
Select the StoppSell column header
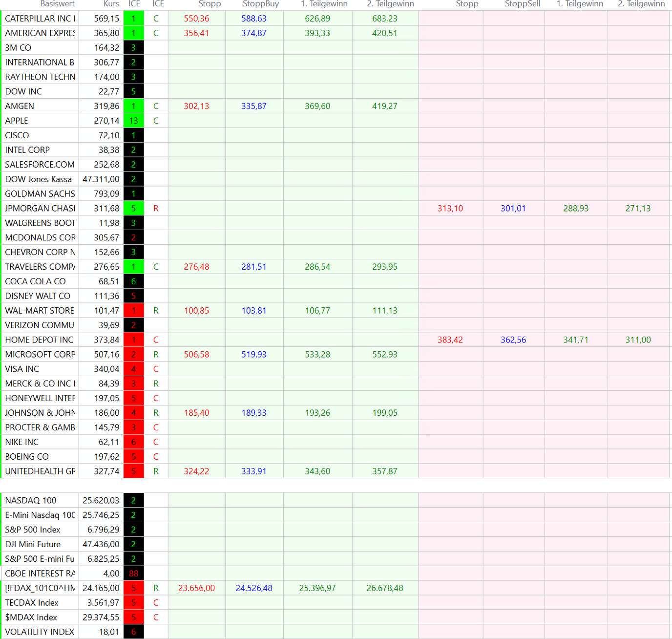tap(522, 4)
